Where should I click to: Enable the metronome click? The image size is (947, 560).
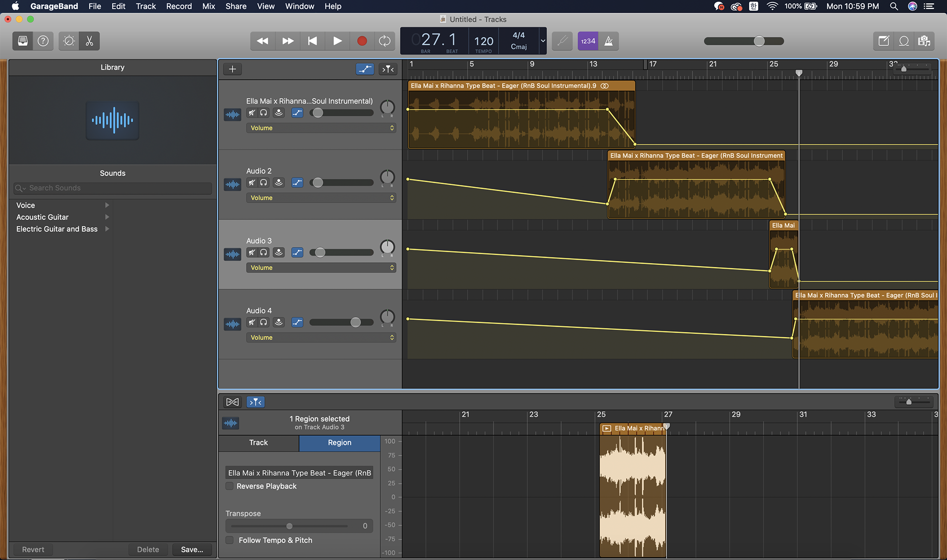pyautogui.click(x=609, y=41)
